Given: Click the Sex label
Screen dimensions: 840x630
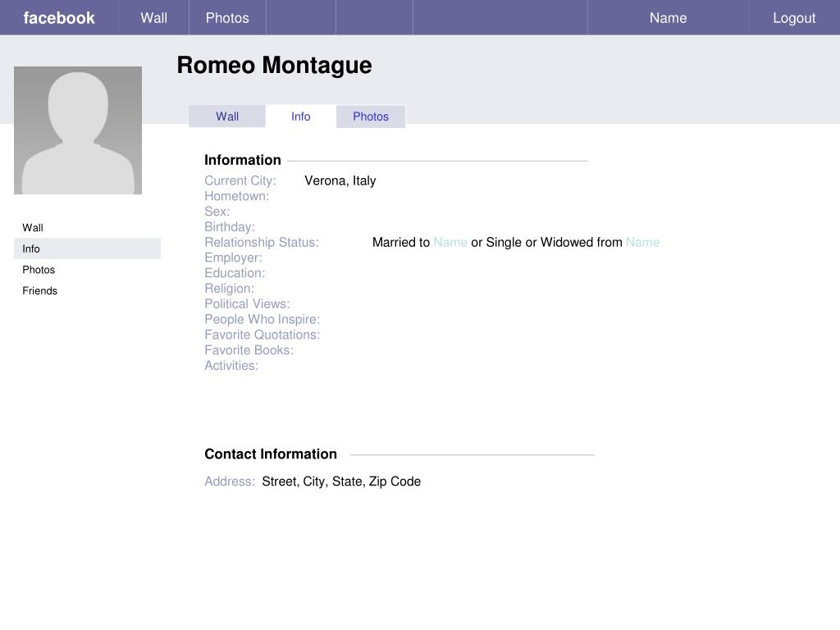Looking at the screenshot, I should [217, 212].
